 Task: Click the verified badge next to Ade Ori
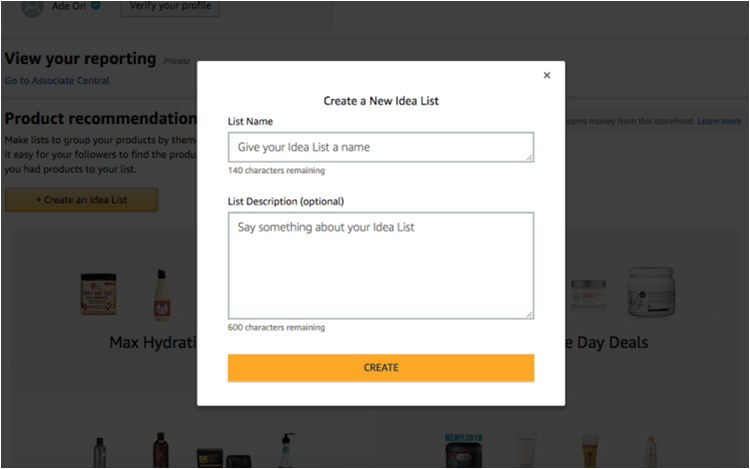tap(96, 5)
